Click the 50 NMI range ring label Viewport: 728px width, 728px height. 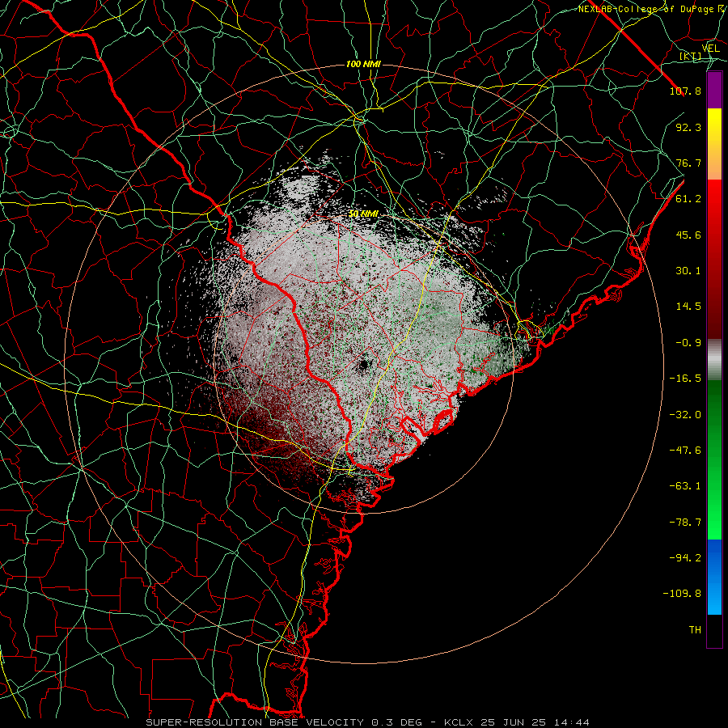[363, 214]
